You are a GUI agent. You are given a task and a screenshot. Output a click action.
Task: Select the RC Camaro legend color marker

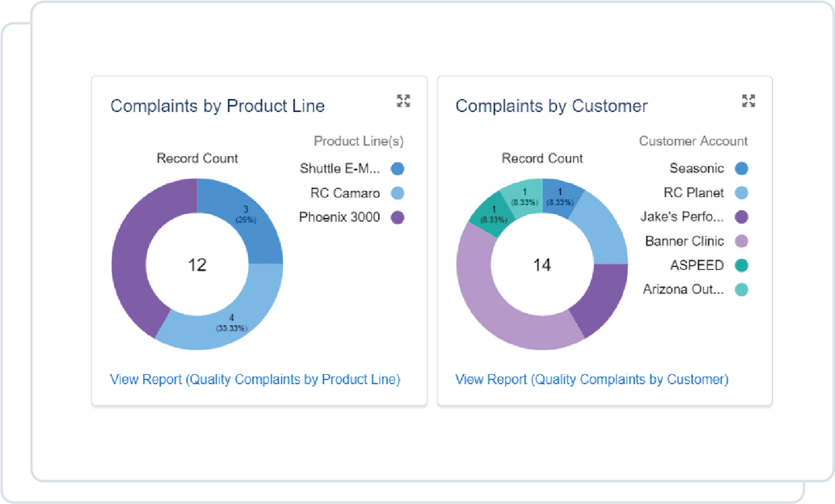pos(398,192)
